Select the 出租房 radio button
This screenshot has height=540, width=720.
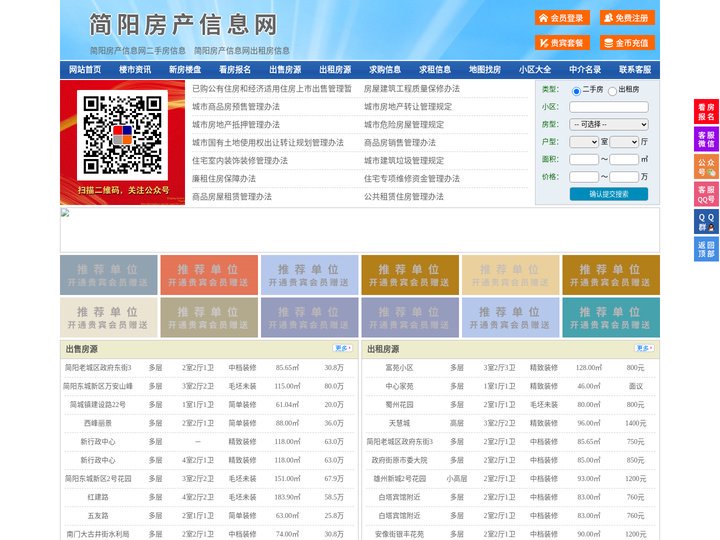point(612,91)
